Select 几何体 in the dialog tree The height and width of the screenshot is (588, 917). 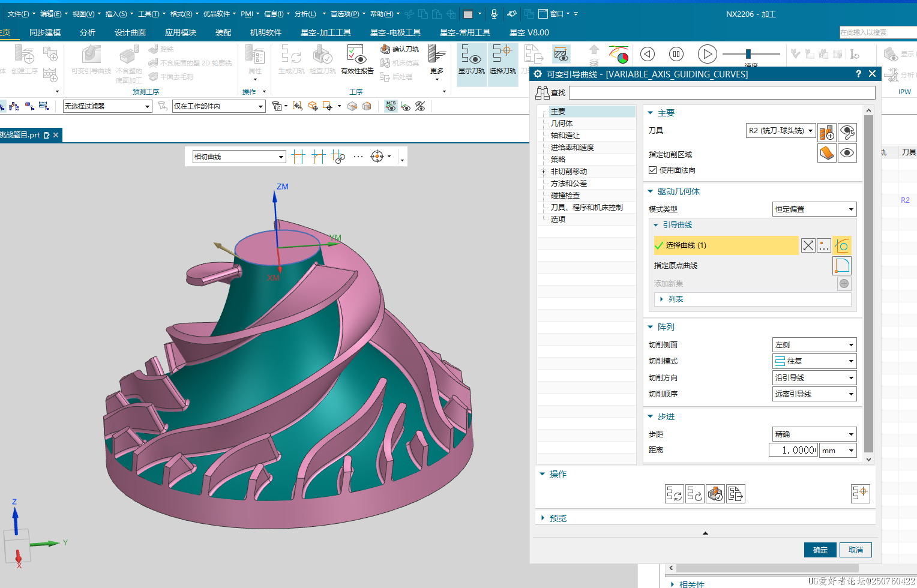click(562, 123)
